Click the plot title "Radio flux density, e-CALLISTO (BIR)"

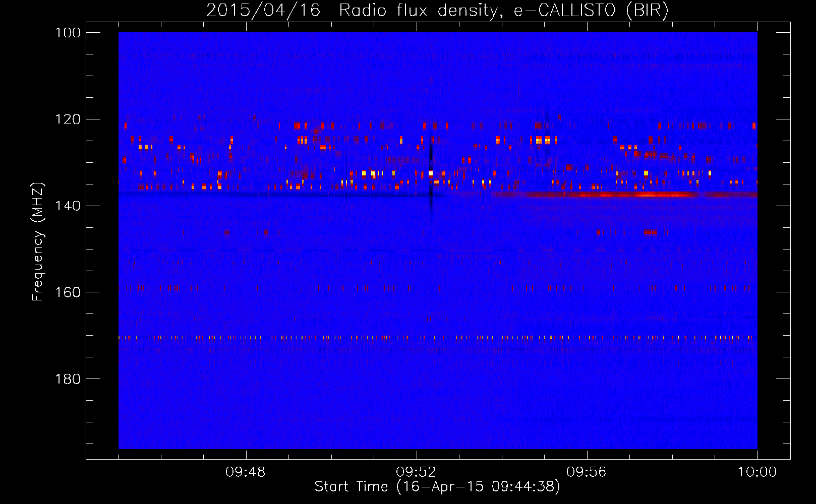pyautogui.click(x=504, y=11)
